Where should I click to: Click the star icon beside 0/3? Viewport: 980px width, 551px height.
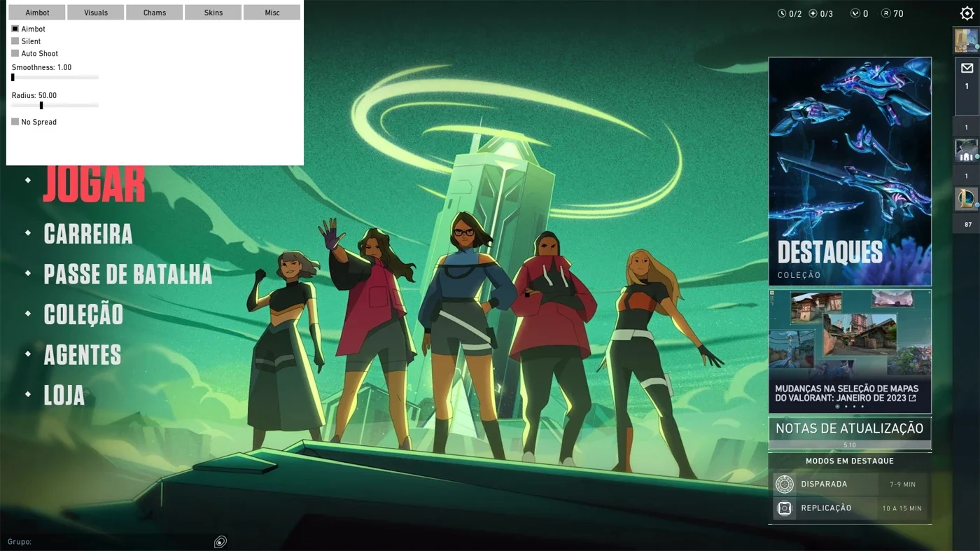pyautogui.click(x=813, y=13)
